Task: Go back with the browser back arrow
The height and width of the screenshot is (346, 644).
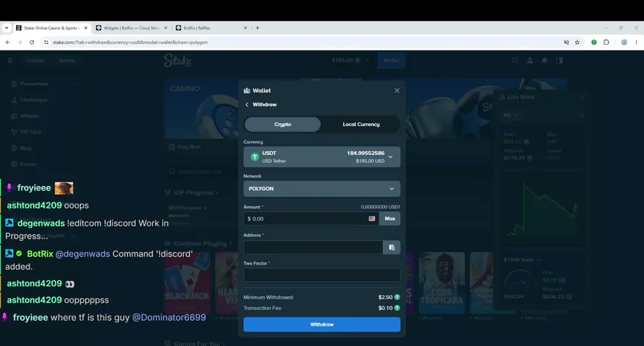Action: 8,43
